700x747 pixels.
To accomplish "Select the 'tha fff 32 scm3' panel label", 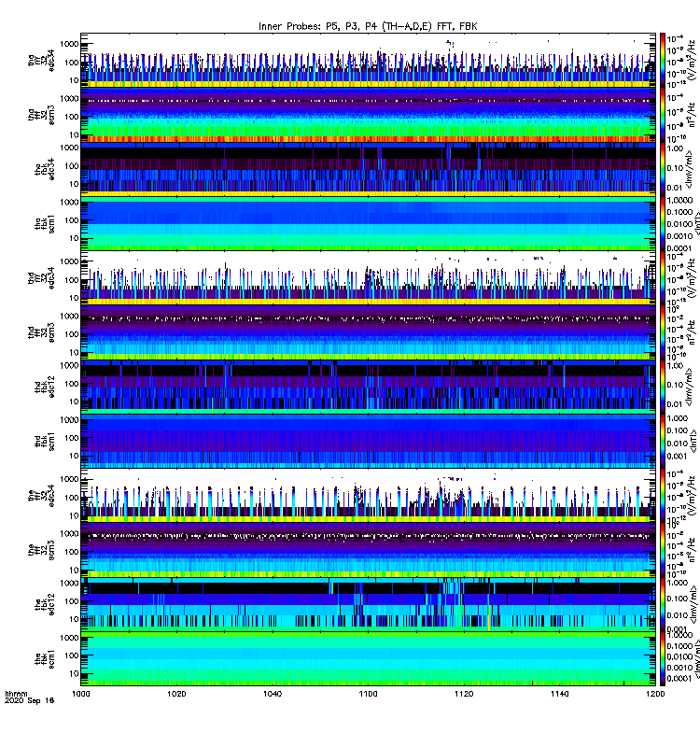I will 41,115.
